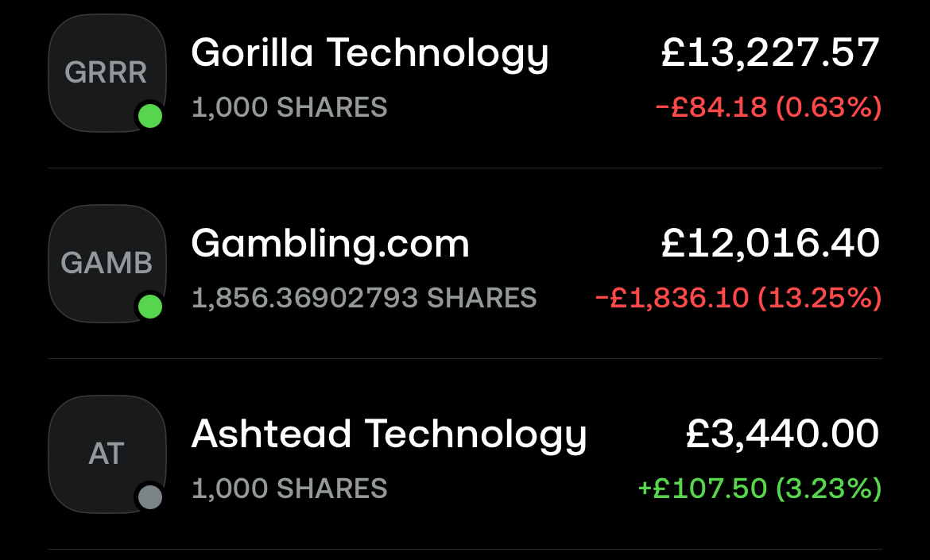930x560 pixels.
Task: Tap Gambling.com value £12,016.40
Action: (770, 244)
